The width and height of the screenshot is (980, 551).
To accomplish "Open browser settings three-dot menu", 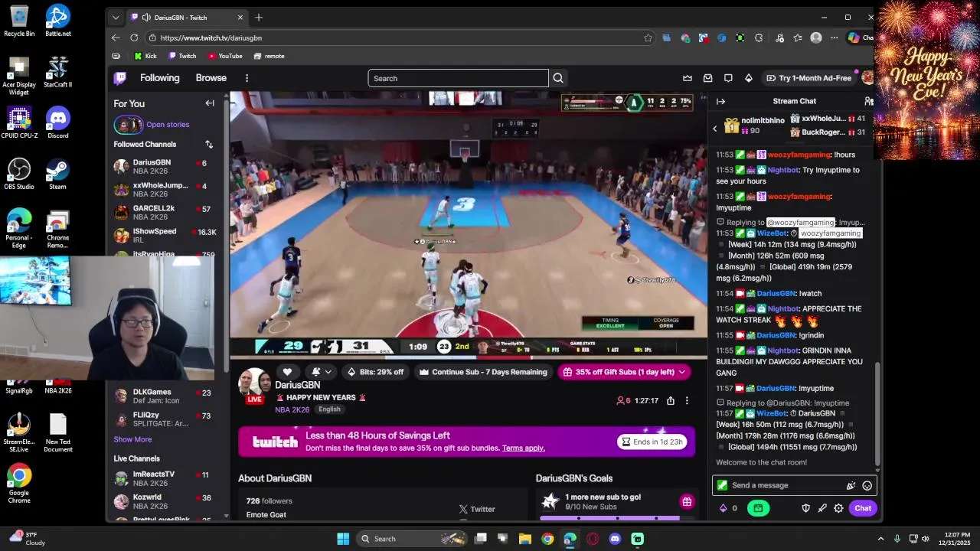I will [x=835, y=37].
